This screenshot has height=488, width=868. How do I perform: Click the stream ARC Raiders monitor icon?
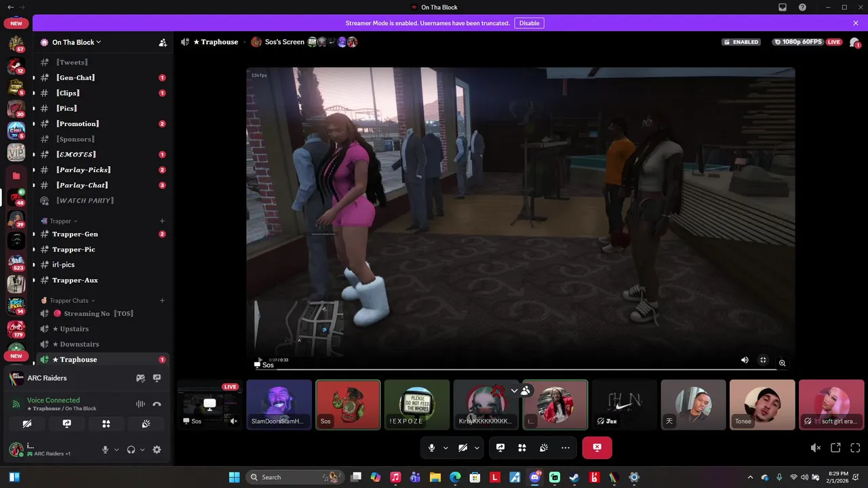pyautogui.click(x=157, y=378)
